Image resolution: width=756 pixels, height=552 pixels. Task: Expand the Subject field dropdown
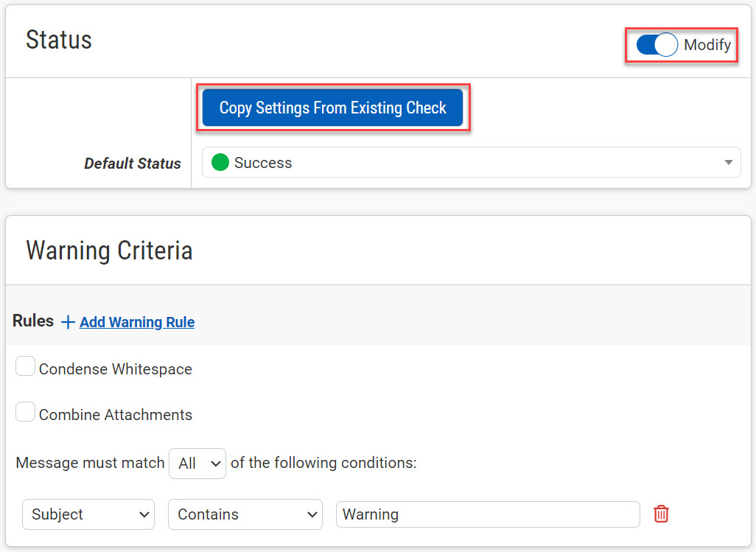(x=88, y=514)
